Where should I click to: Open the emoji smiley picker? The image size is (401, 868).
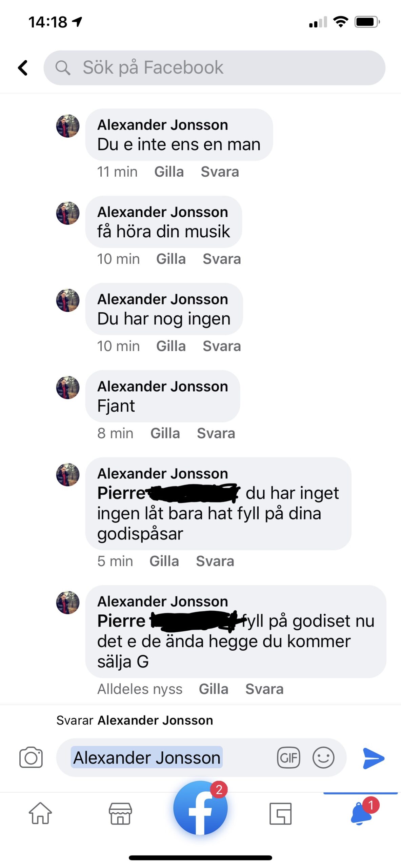click(323, 757)
